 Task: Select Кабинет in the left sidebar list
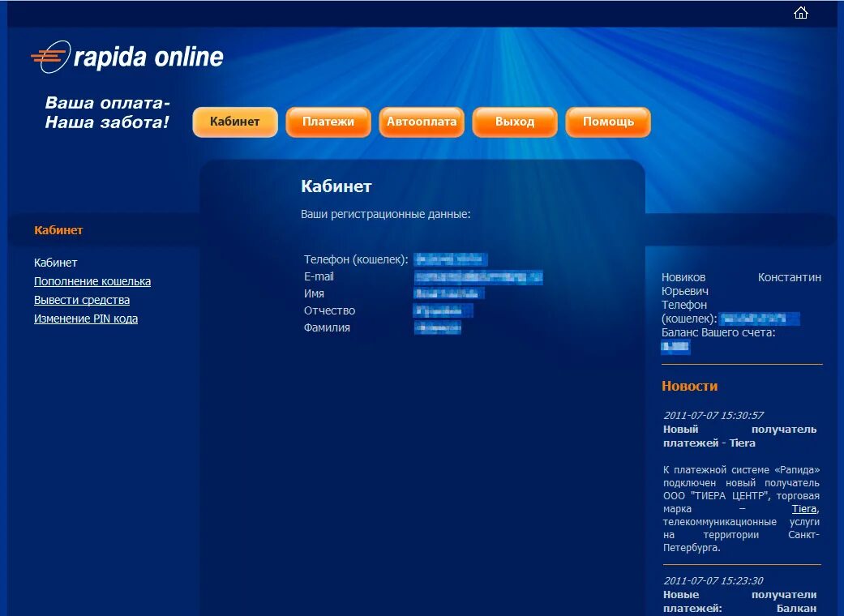[55, 263]
